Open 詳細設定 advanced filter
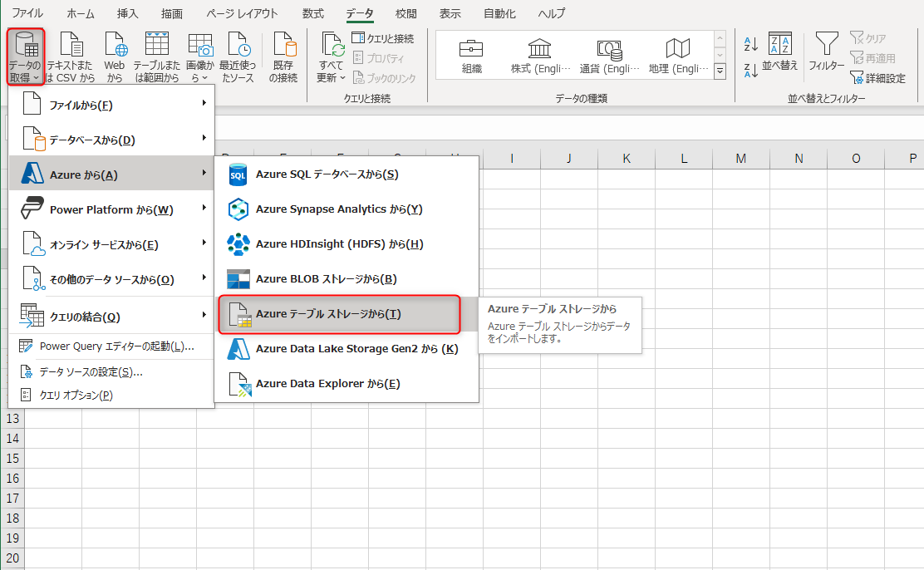This screenshot has height=570, width=924. pos(877,78)
